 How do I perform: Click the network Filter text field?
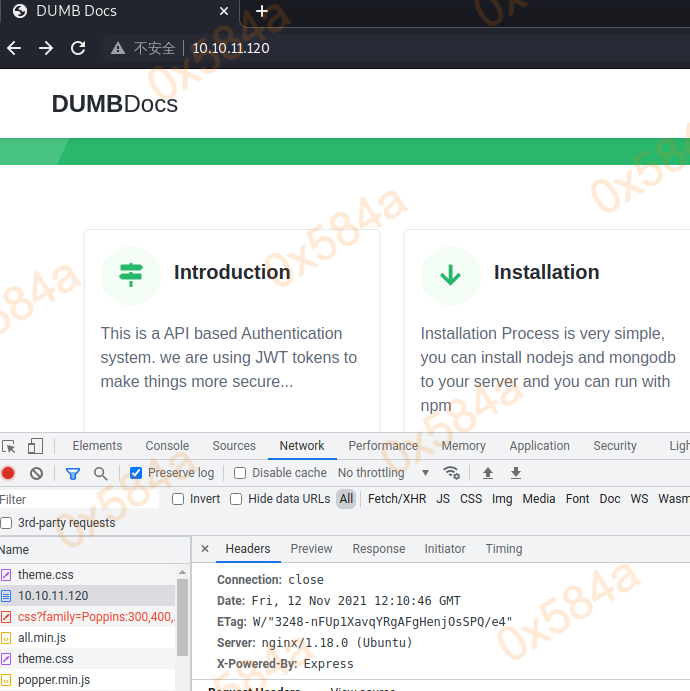[80, 499]
